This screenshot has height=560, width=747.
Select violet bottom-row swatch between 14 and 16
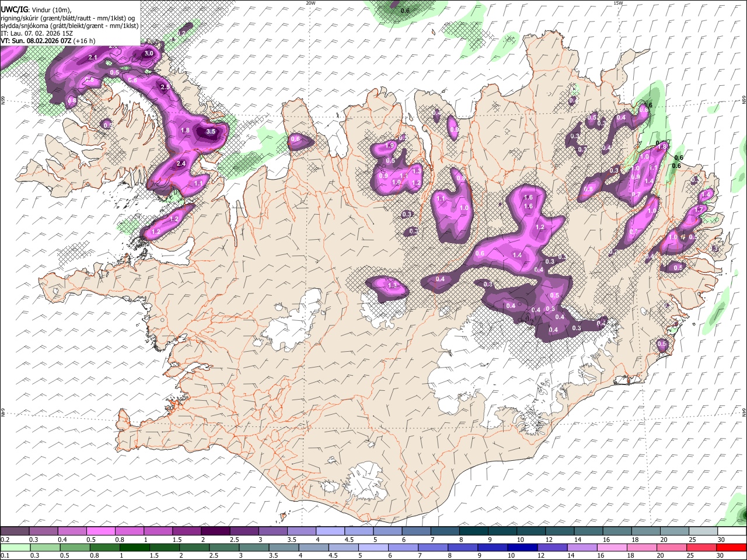click(x=581, y=547)
